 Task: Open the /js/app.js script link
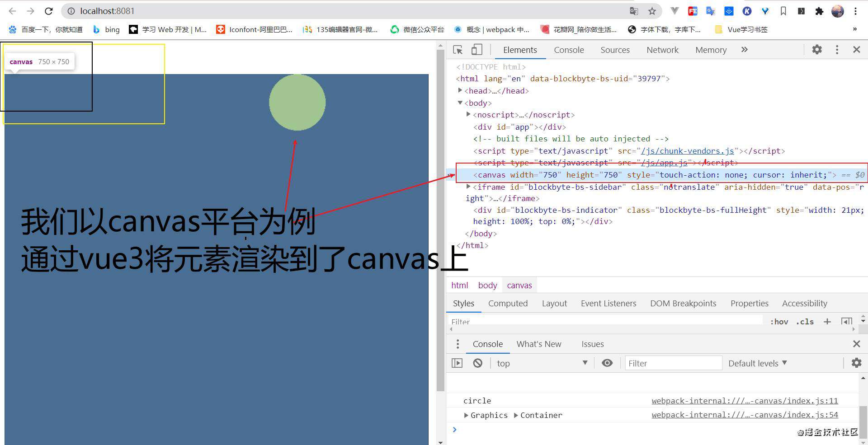(664, 163)
